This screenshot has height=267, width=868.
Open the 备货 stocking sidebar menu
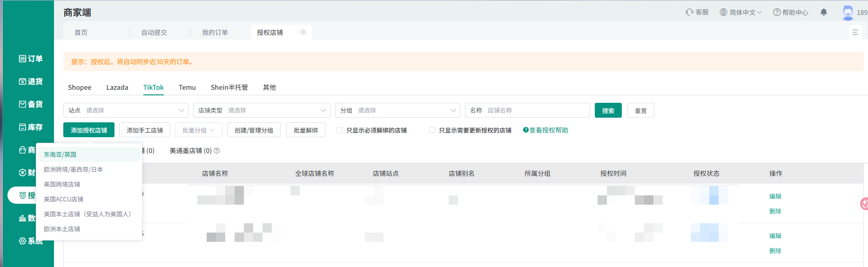point(31,104)
